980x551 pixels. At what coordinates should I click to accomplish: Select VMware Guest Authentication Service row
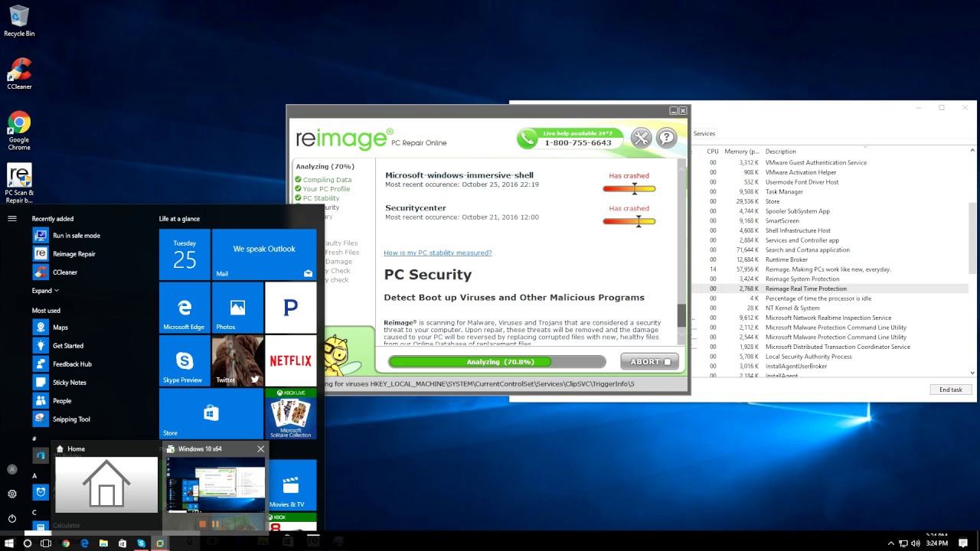831,163
